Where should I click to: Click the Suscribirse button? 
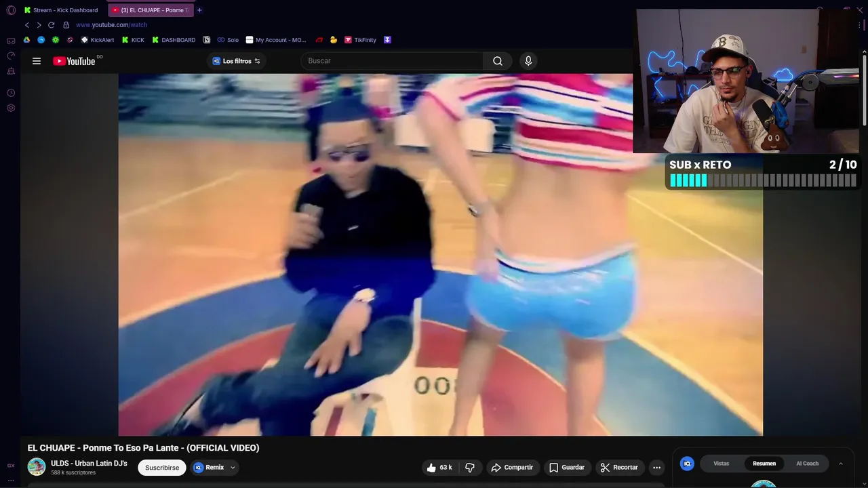point(162,468)
